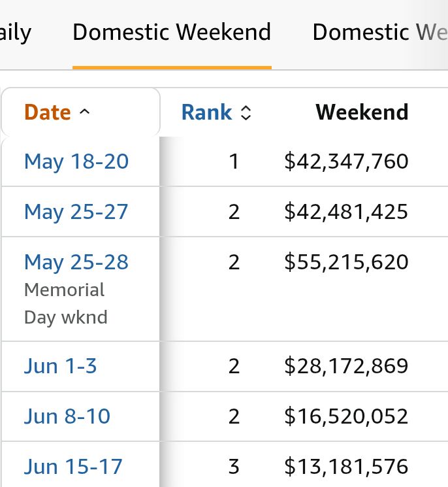Click rank 3 in the Jun 15-17 row
The height and width of the screenshot is (487, 448).
234,467
